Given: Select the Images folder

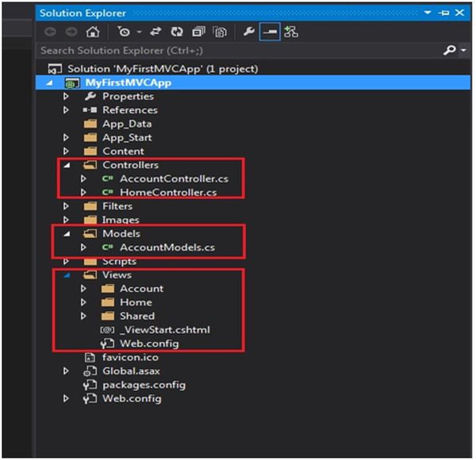Looking at the screenshot, I should click(121, 220).
